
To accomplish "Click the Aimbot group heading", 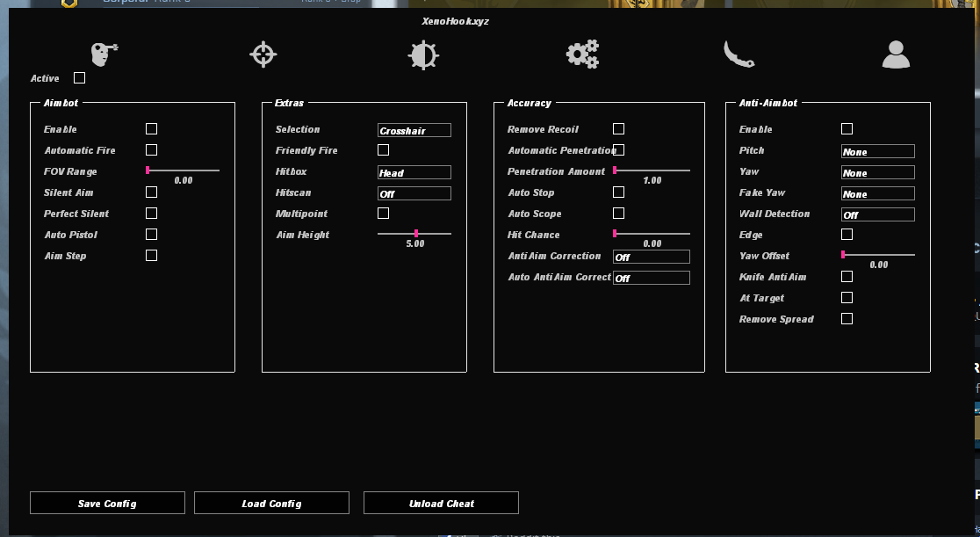I will tap(61, 103).
